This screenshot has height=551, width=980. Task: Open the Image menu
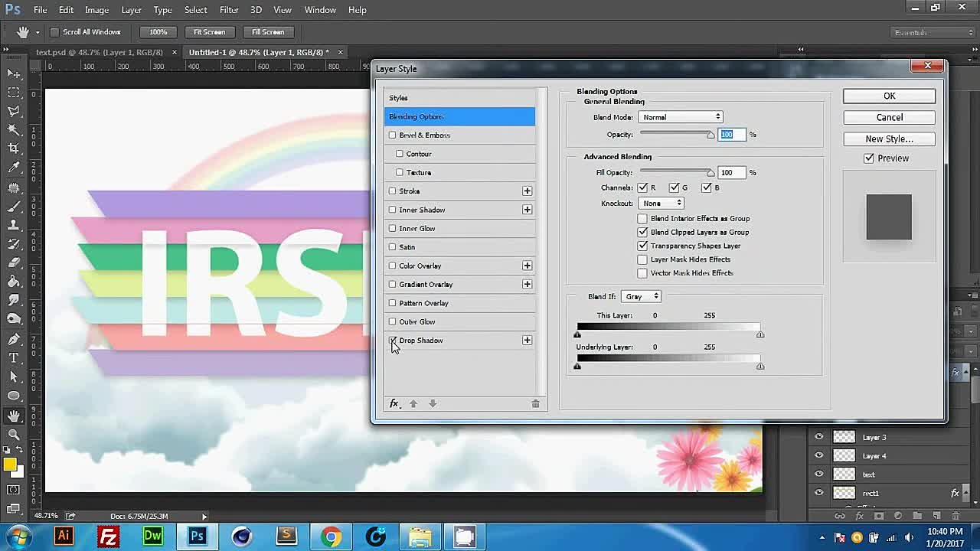point(96,10)
